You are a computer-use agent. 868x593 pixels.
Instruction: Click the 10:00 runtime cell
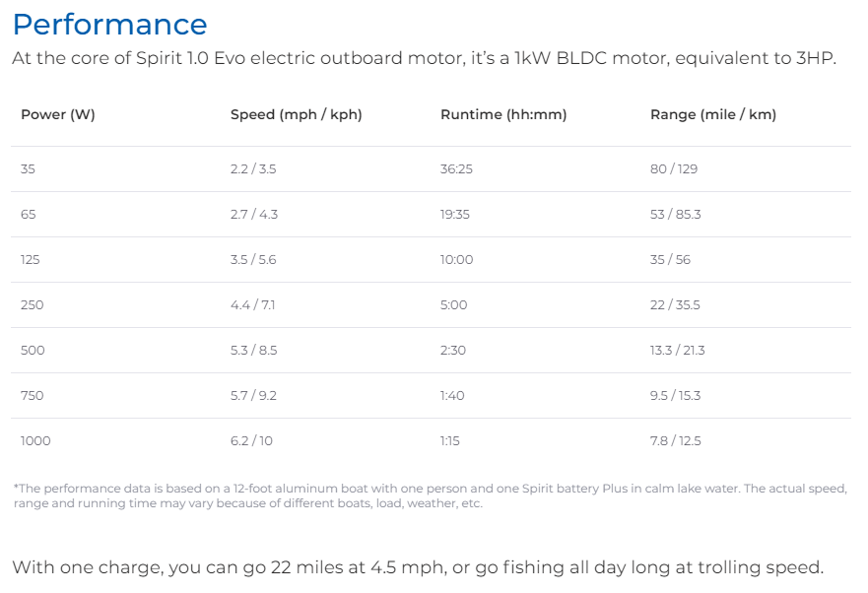pyautogui.click(x=457, y=260)
